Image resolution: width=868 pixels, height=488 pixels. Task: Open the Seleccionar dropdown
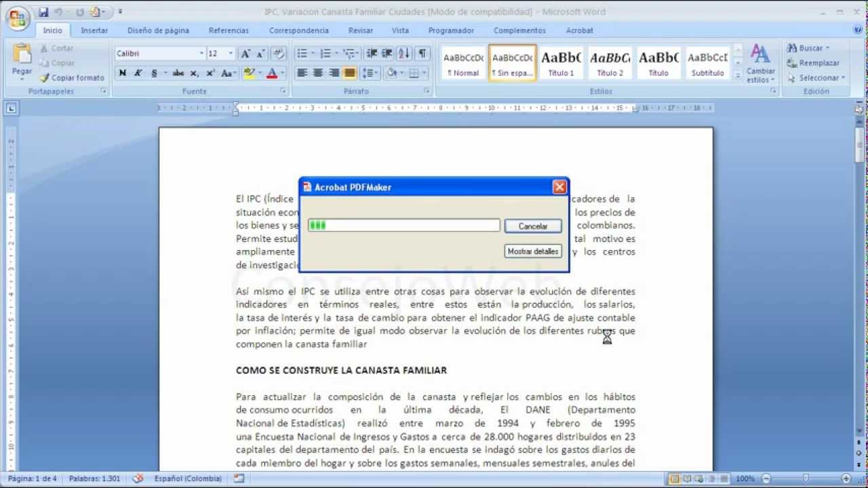click(x=843, y=78)
